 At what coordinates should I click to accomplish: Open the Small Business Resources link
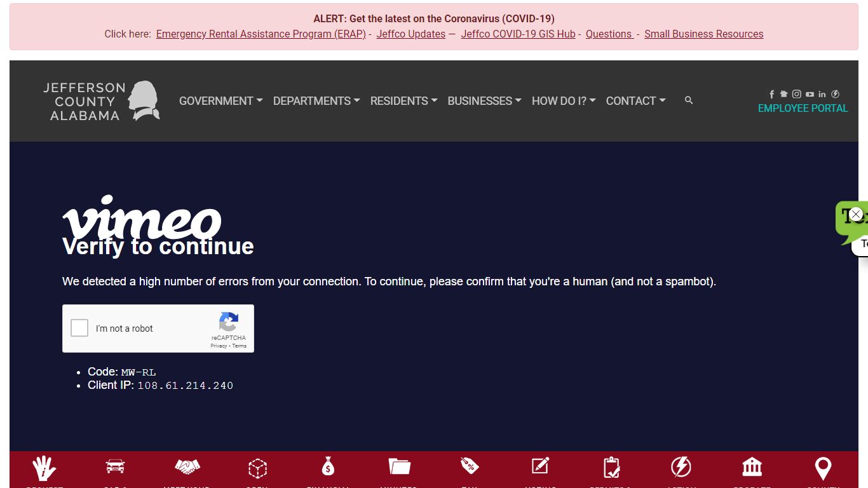(704, 34)
